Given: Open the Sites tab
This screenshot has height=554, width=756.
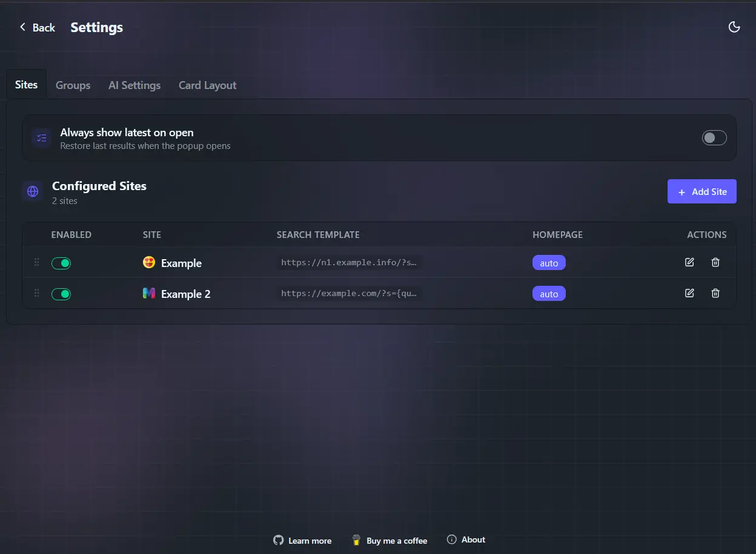Looking at the screenshot, I should click(26, 85).
